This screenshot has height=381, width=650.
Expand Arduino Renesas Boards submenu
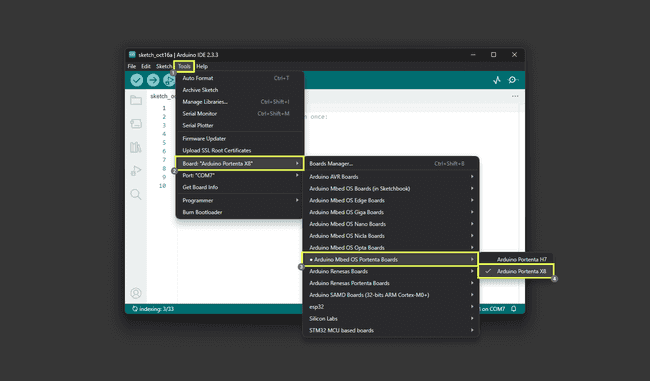391,272
